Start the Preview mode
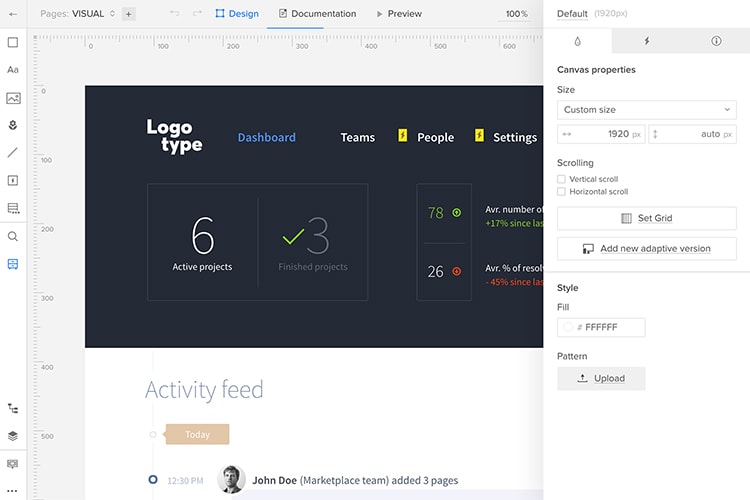Image resolution: width=750 pixels, height=500 pixels. (x=399, y=14)
